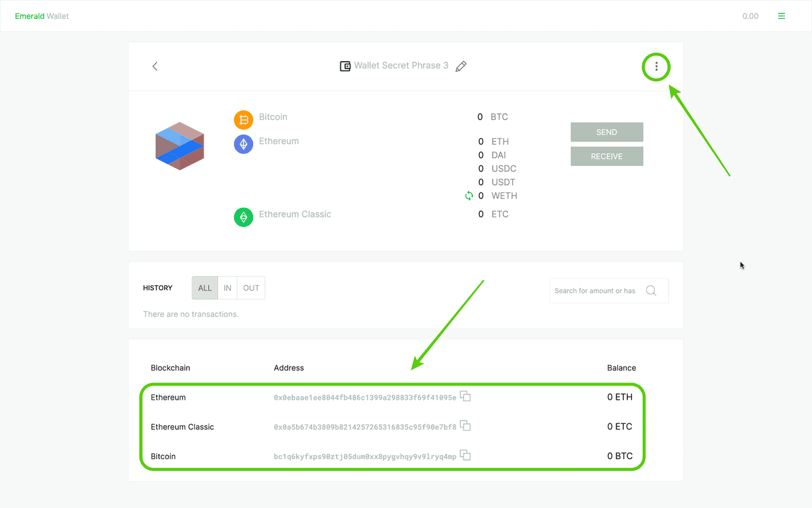The width and height of the screenshot is (812, 508).
Task: Click the search magnifier icon
Action: click(x=651, y=291)
